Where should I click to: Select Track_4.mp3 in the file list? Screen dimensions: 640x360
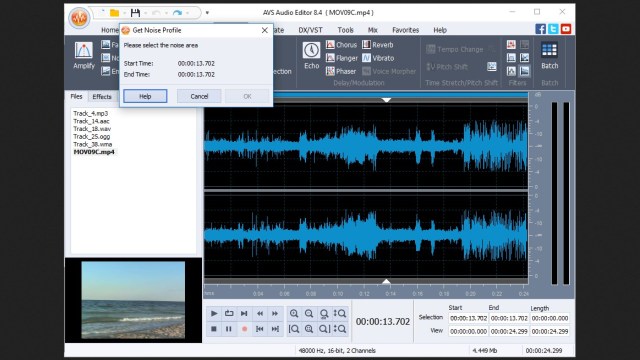[91, 113]
